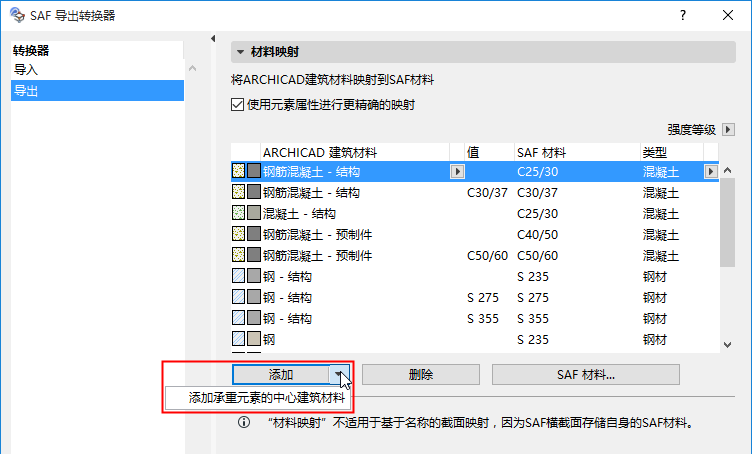Click the 类型 column header
Image resolution: width=752 pixels, height=454 pixels.
pos(672,152)
